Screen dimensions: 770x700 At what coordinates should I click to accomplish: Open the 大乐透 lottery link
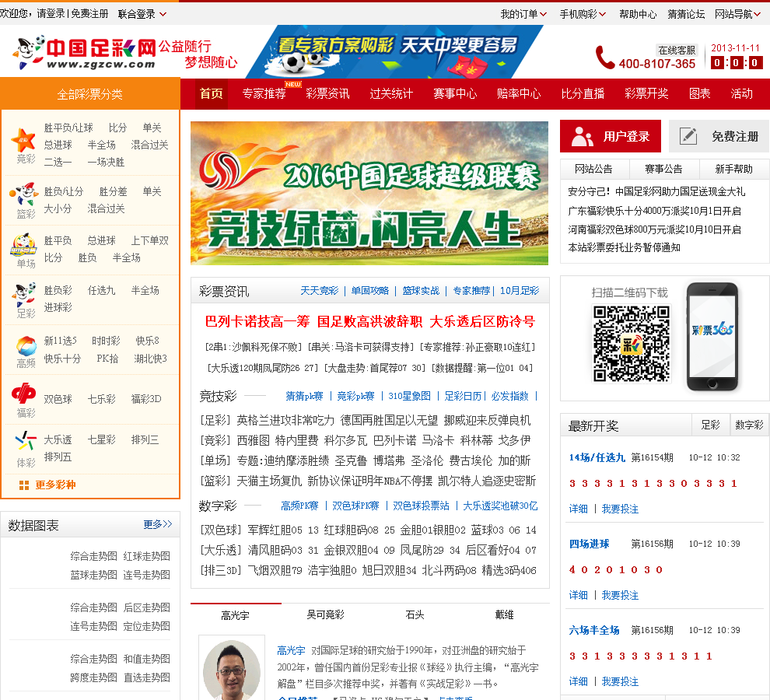58,439
